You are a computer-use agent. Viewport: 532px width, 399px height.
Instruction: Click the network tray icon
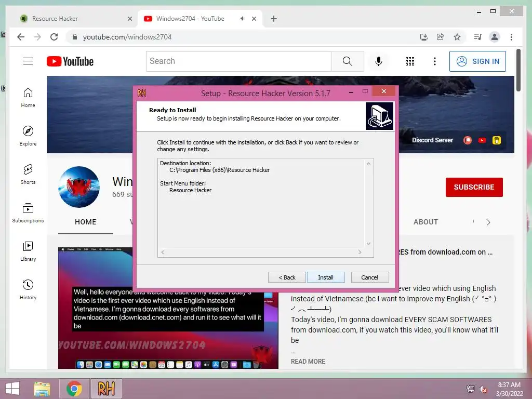(x=470, y=389)
